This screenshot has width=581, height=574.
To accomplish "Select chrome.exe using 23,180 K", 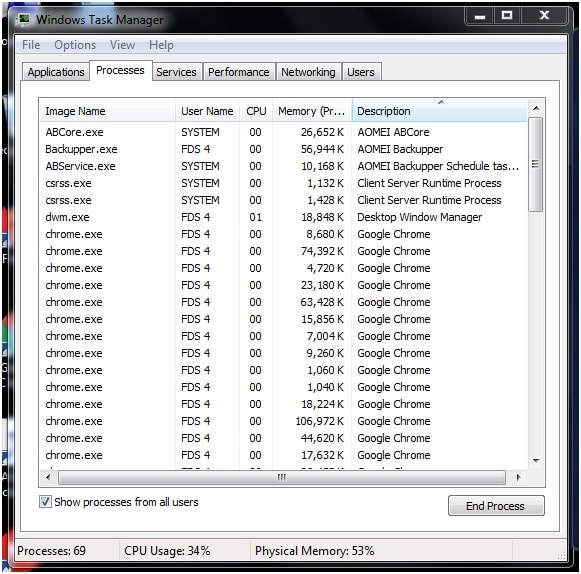I will click(x=283, y=285).
